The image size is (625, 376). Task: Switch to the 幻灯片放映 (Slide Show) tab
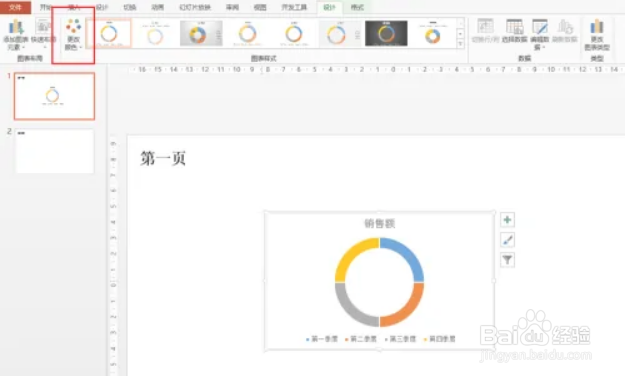[x=195, y=7]
